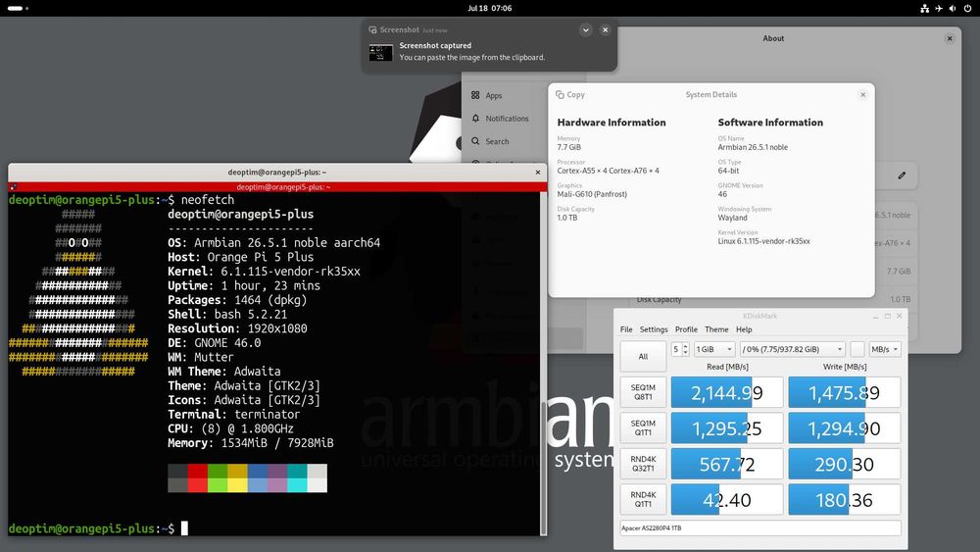
Task: Click the airplane mode icon in top bar
Action: pos(939,8)
